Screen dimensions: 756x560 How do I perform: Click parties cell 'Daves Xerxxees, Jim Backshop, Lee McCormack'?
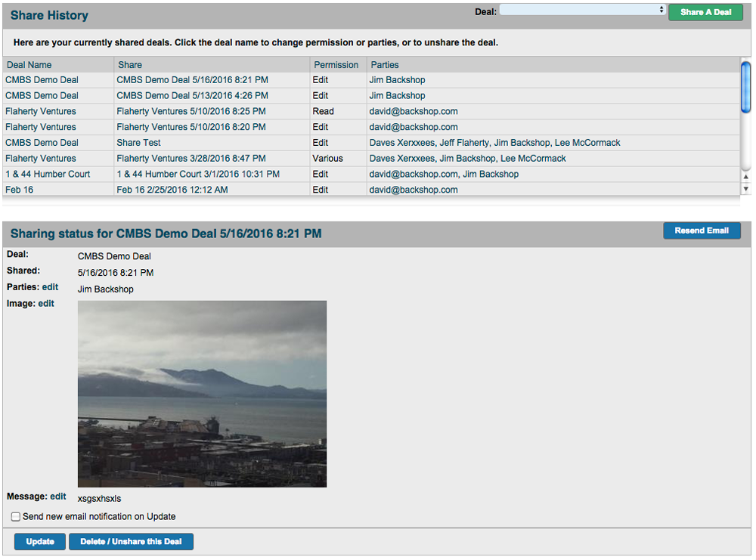click(x=468, y=158)
